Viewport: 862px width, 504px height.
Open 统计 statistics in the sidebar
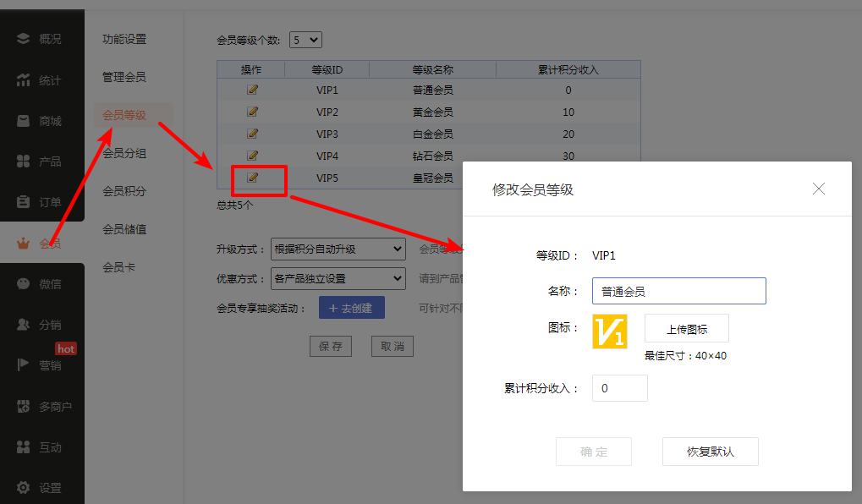[41, 80]
